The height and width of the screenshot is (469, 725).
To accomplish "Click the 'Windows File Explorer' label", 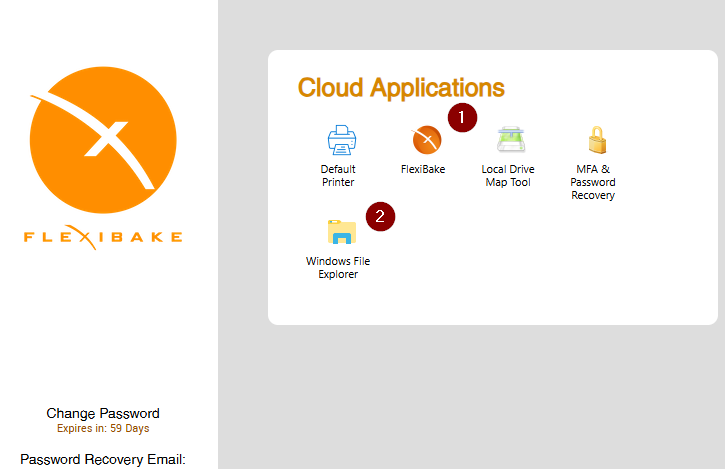I will 338,267.
